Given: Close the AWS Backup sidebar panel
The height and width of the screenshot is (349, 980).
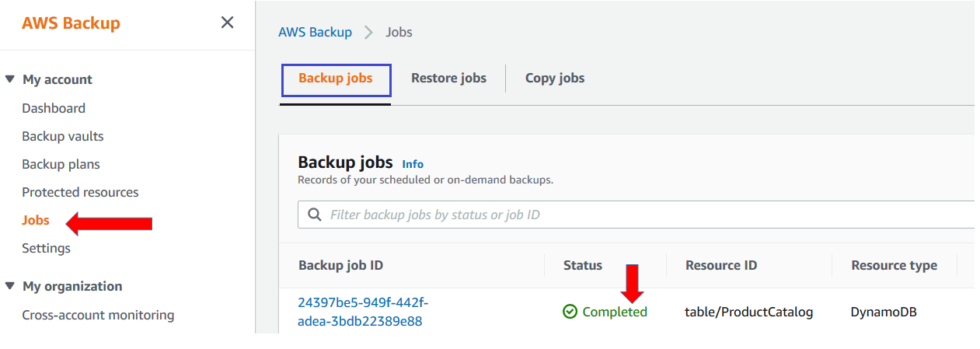Looking at the screenshot, I should (227, 23).
